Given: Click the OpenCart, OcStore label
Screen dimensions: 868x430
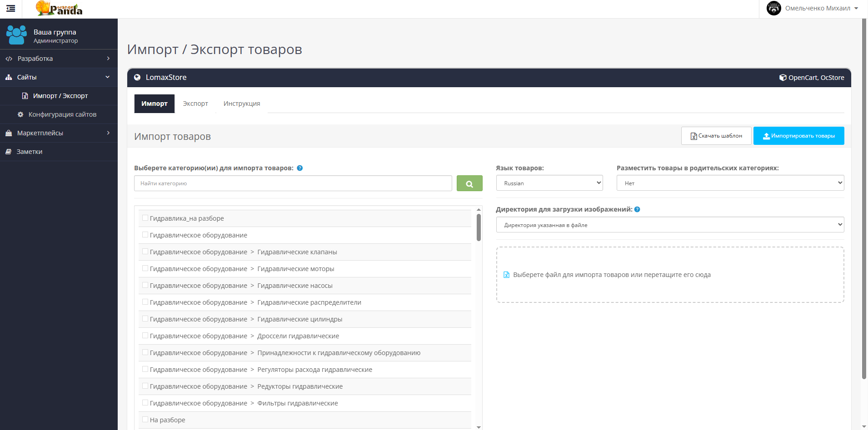Looking at the screenshot, I should (x=816, y=78).
